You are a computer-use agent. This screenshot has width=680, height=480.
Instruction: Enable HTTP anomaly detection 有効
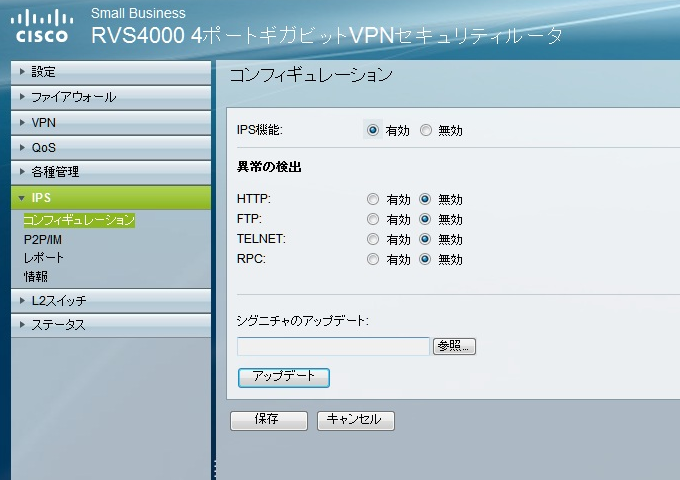click(x=373, y=199)
